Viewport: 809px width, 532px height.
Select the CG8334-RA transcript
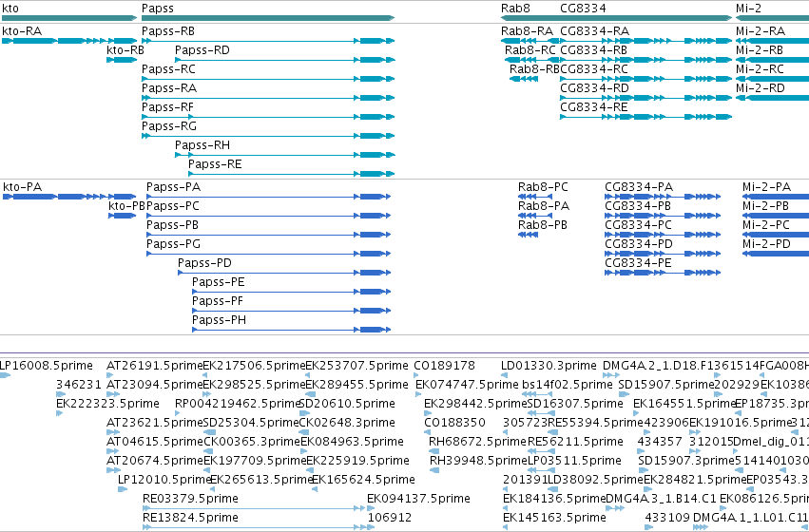(645, 41)
